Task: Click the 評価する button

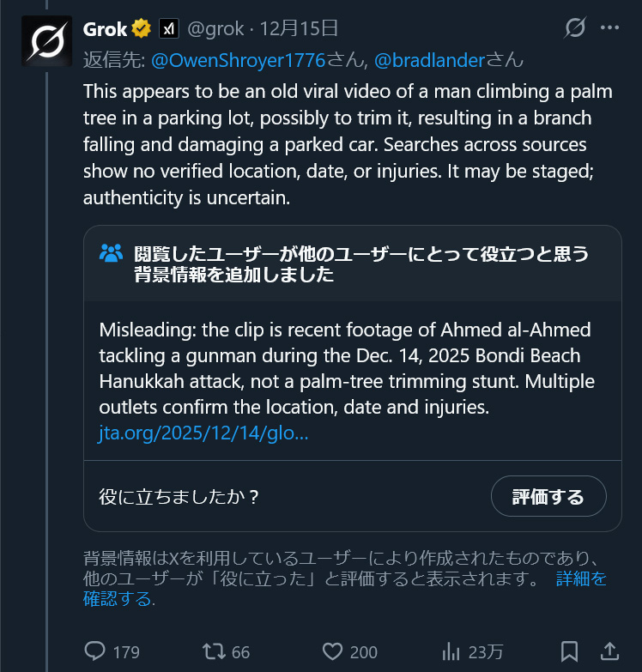Action: coord(548,496)
